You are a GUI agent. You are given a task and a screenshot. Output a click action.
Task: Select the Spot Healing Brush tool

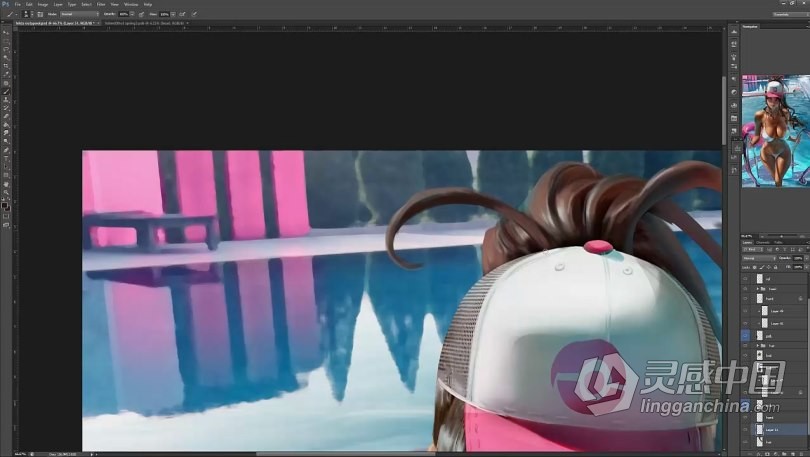[6, 83]
